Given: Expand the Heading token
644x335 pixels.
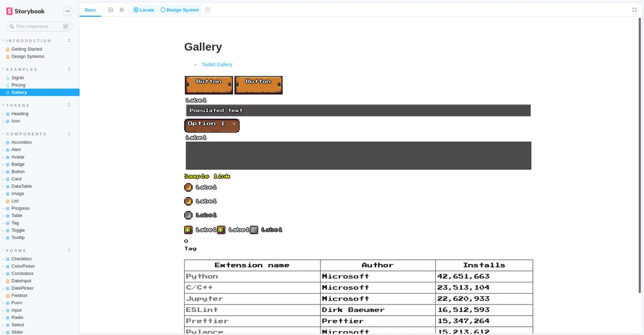Looking at the screenshot, I should 20,114.
